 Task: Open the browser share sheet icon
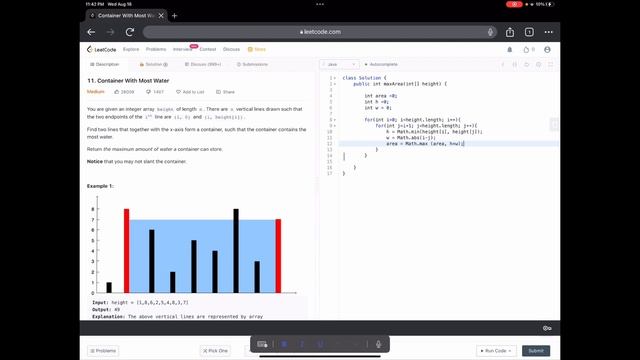pyautogui.click(x=510, y=32)
